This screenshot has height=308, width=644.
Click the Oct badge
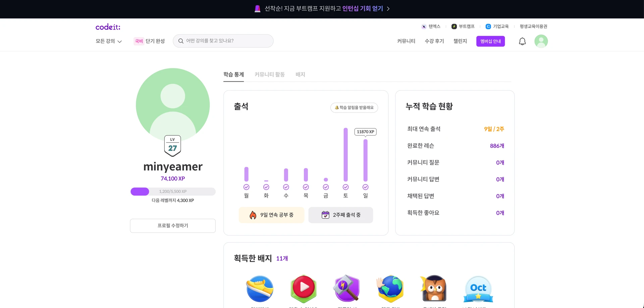pyautogui.click(x=478, y=289)
